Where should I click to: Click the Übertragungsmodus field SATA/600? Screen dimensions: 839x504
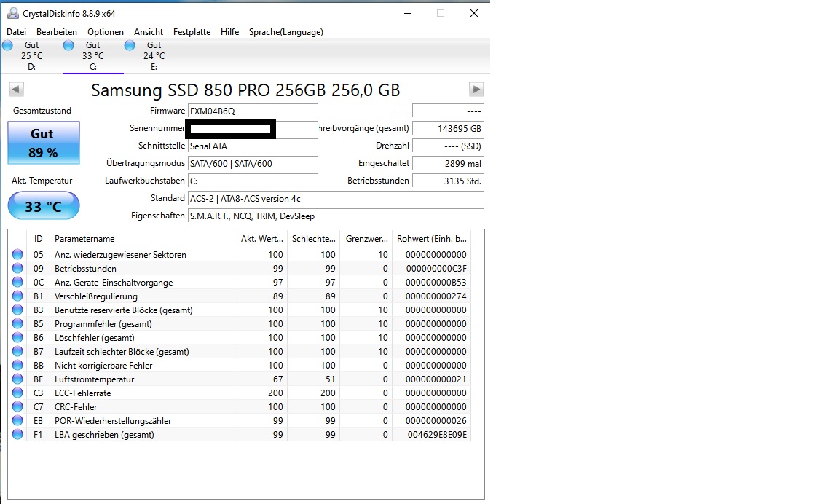(253, 164)
